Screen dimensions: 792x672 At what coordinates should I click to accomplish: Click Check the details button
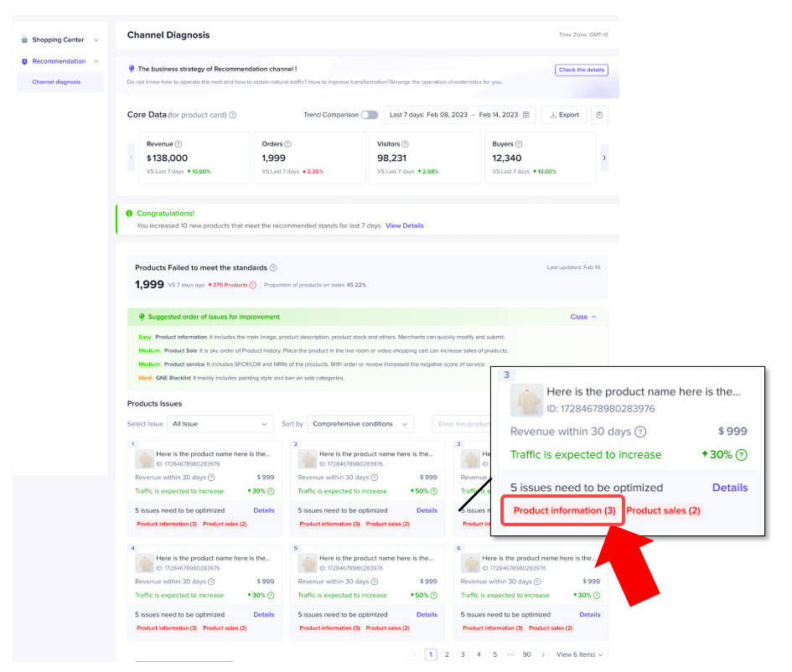(x=581, y=70)
